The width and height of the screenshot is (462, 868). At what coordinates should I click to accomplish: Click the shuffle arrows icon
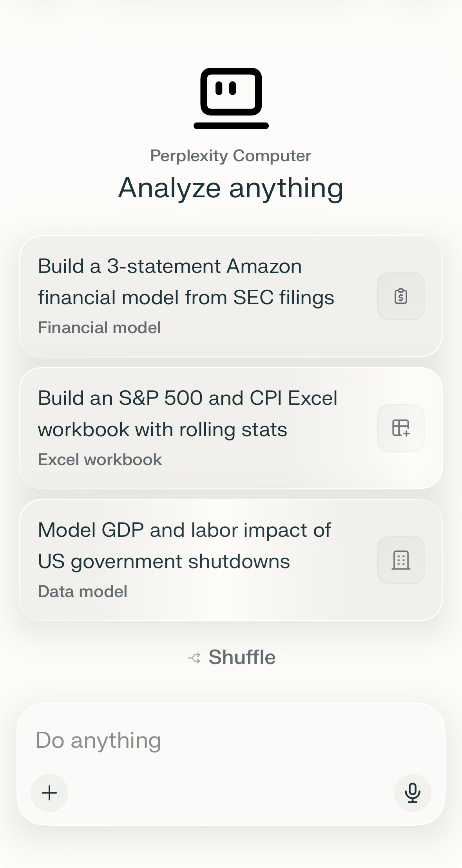194,658
